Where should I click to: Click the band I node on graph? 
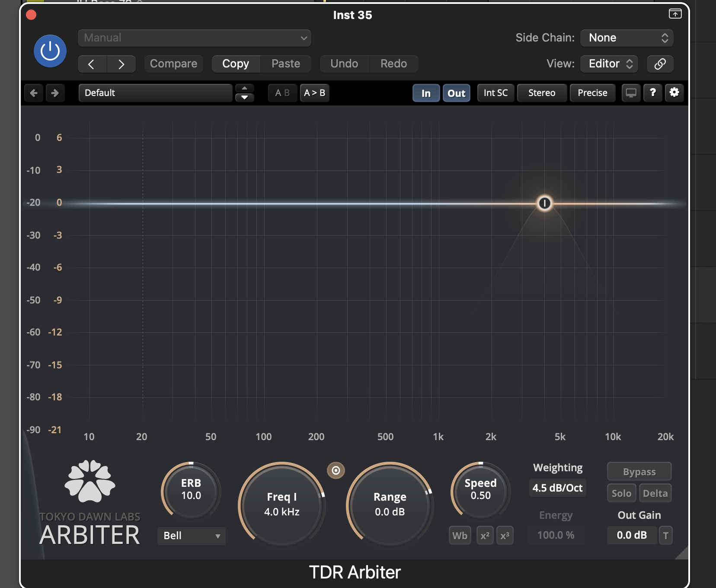point(544,203)
